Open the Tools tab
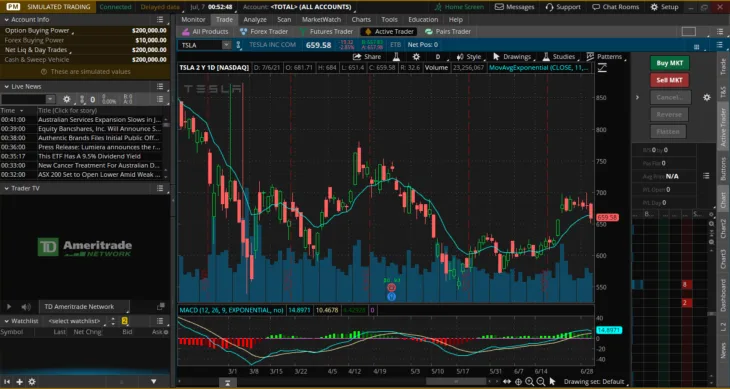This screenshot has width=730, height=389. pyautogui.click(x=389, y=20)
